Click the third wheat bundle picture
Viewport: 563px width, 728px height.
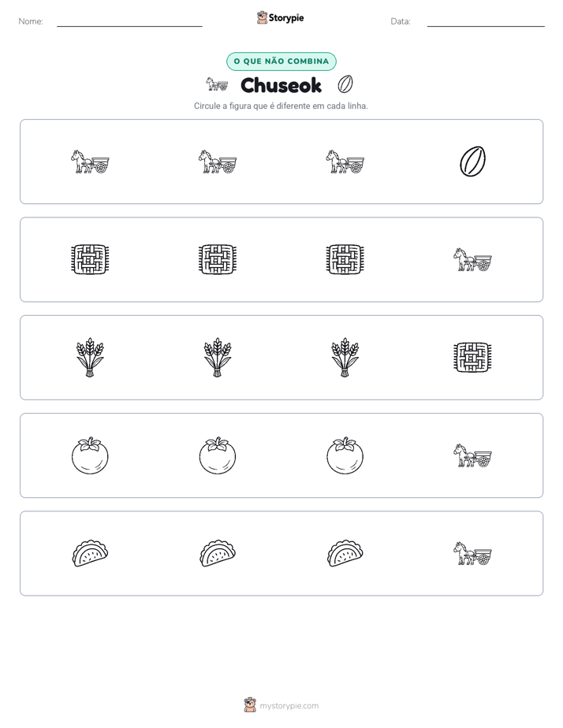345,358
